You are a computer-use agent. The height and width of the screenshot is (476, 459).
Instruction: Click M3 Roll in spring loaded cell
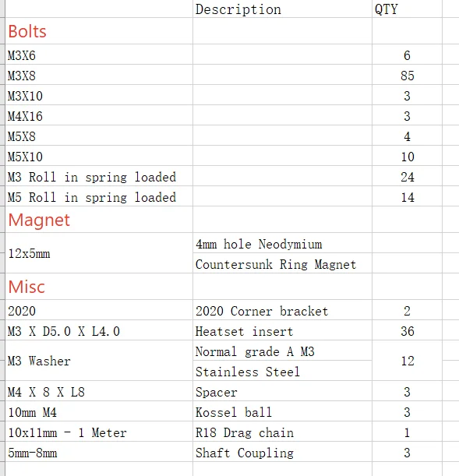(99, 176)
